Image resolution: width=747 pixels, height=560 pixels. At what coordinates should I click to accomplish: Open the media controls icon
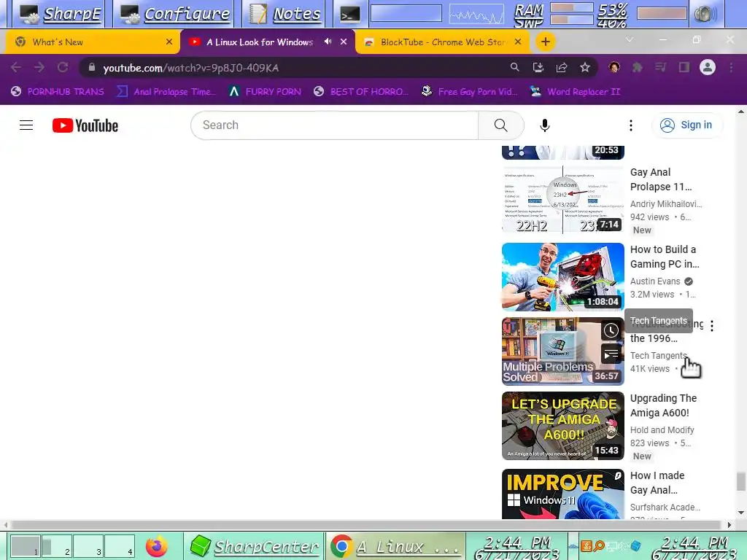[x=660, y=67]
